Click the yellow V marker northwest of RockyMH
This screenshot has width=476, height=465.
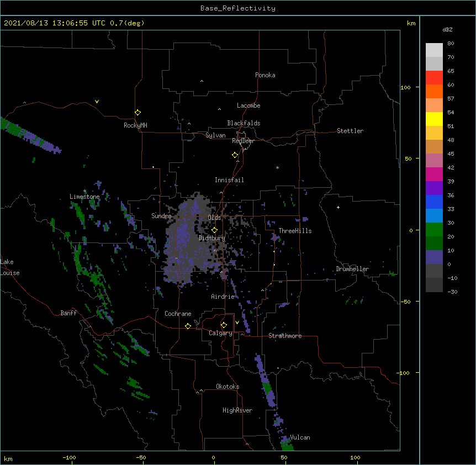click(x=97, y=102)
